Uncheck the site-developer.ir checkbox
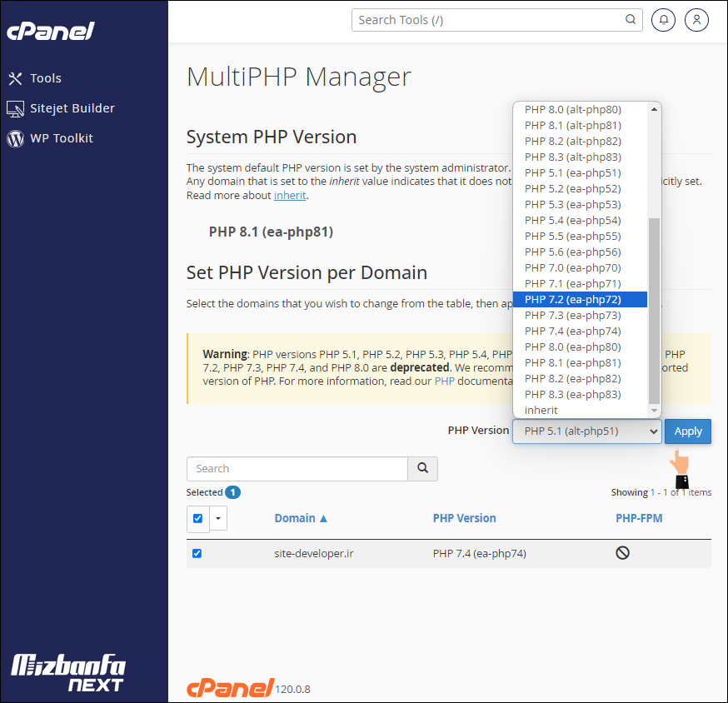 click(x=197, y=553)
